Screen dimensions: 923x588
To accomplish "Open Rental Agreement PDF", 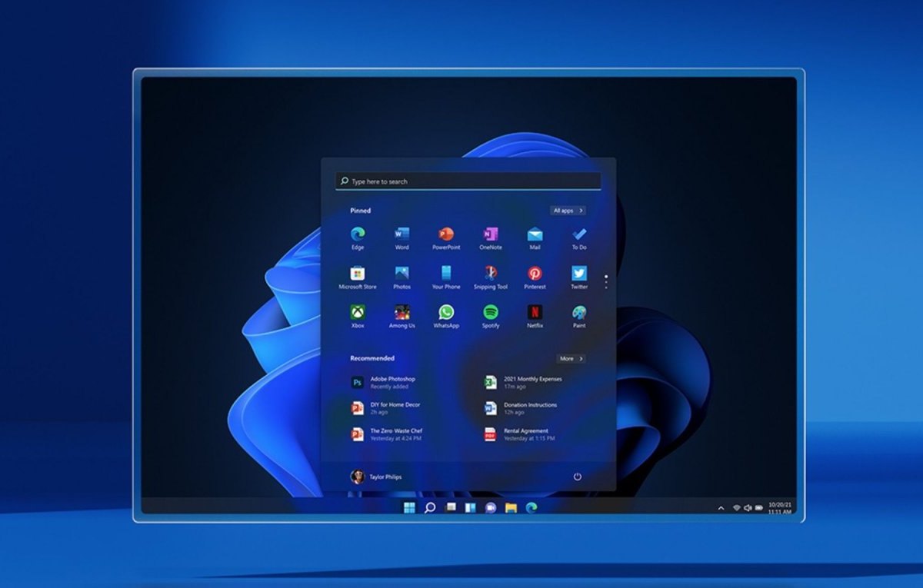I will pyautogui.click(x=520, y=434).
